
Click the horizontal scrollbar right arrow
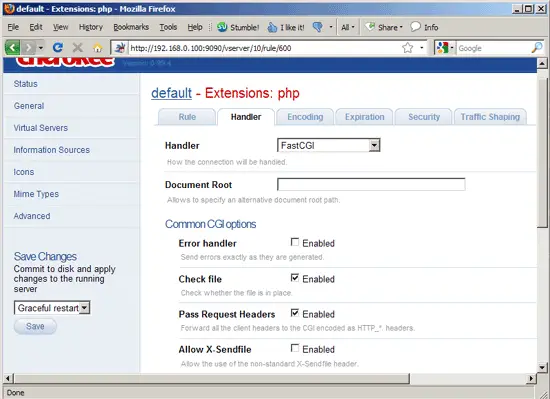tap(531, 378)
